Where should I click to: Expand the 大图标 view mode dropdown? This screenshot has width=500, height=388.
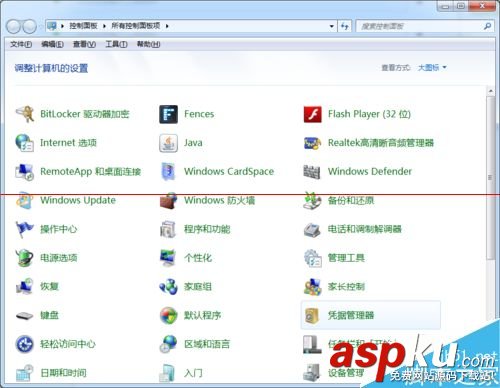pos(432,68)
